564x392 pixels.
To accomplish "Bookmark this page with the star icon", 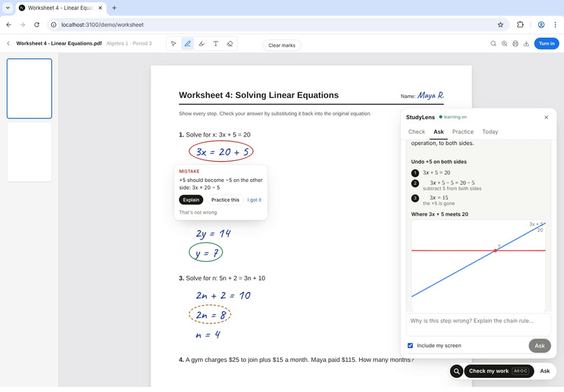I will click(x=500, y=24).
